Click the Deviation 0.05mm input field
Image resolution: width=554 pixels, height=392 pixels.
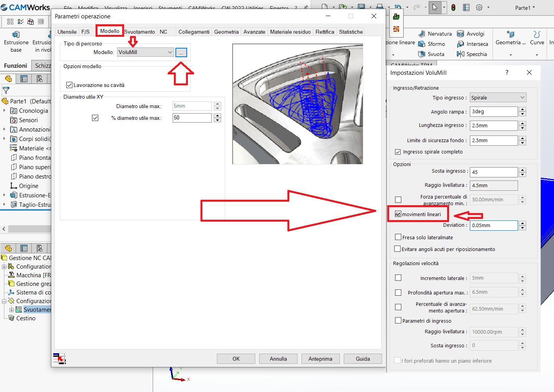pyautogui.click(x=494, y=225)
